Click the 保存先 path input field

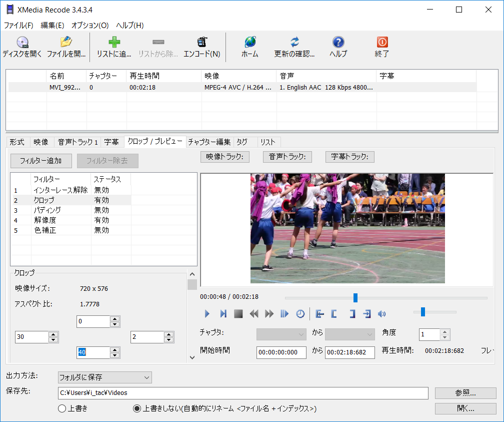coord(243,393)
